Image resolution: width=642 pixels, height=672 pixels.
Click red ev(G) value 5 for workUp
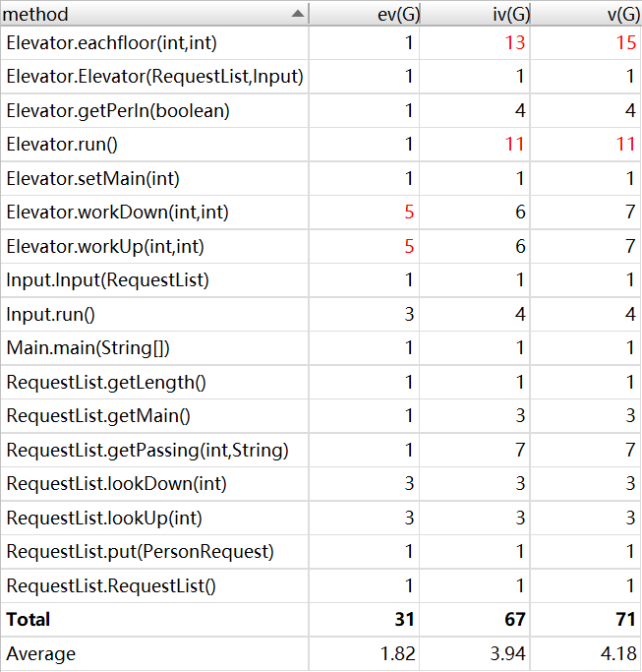409,246
